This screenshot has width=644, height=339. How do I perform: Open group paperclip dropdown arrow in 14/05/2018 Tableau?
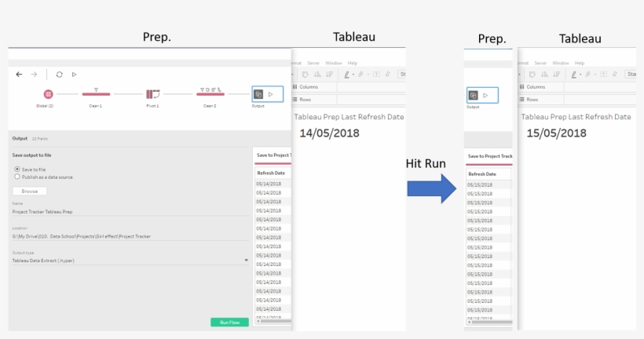click(x=368, y=75)
